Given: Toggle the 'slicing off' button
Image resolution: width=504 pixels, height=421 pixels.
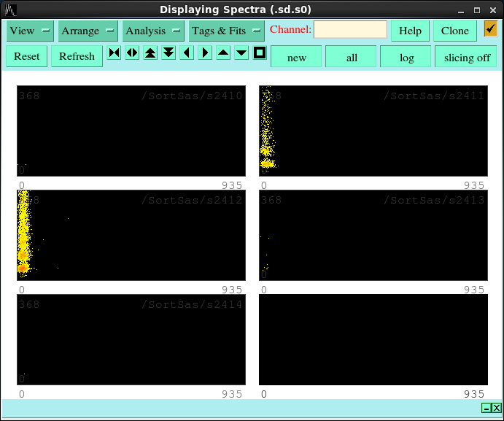Looking at the screenshot, I should (466, 57).
